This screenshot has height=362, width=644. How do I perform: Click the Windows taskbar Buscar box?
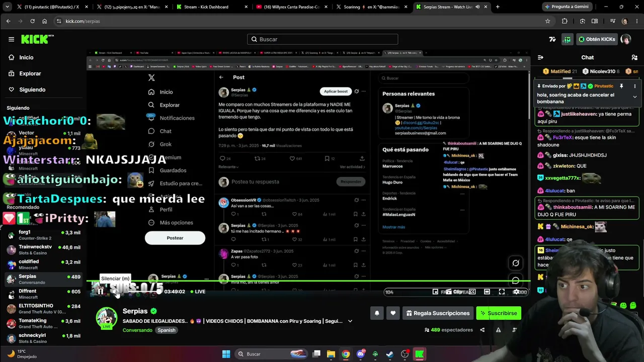pyautogui.click(x=270, y=354)
